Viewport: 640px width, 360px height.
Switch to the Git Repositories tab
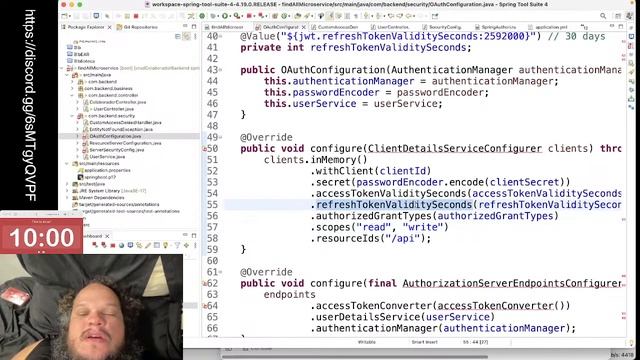137,27
